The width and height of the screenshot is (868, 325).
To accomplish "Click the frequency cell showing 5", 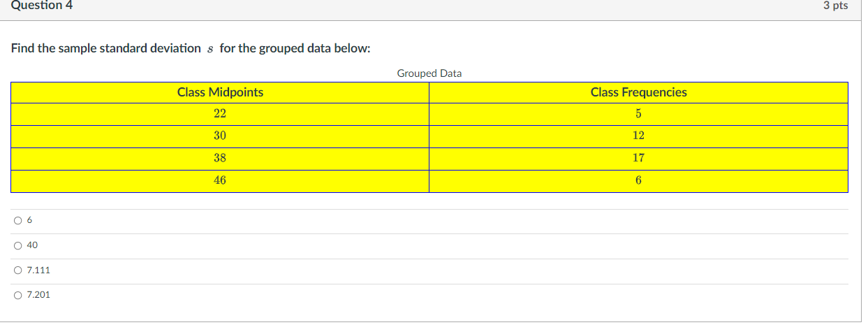I will (638, 114).
